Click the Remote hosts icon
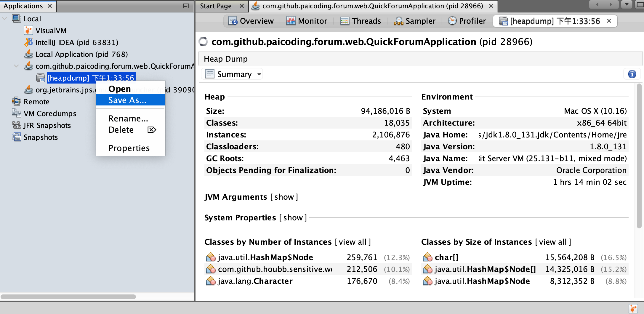644x314 pixels. point(16,102)
